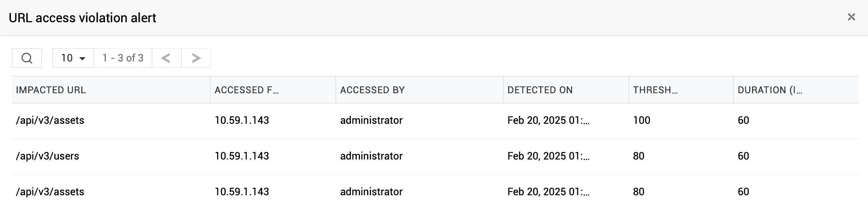Go to previous page arrow
The height and width of the screenshot is (223, 868).
pos(166,58)
